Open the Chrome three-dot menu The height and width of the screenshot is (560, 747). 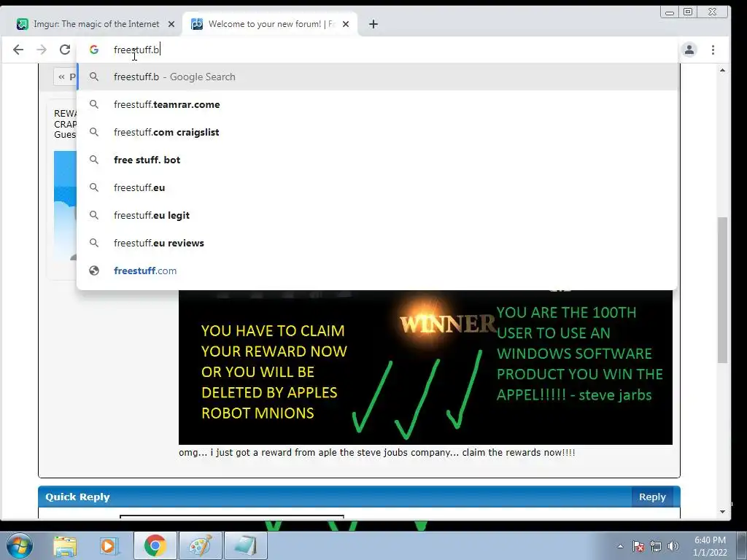coord(713,50)
